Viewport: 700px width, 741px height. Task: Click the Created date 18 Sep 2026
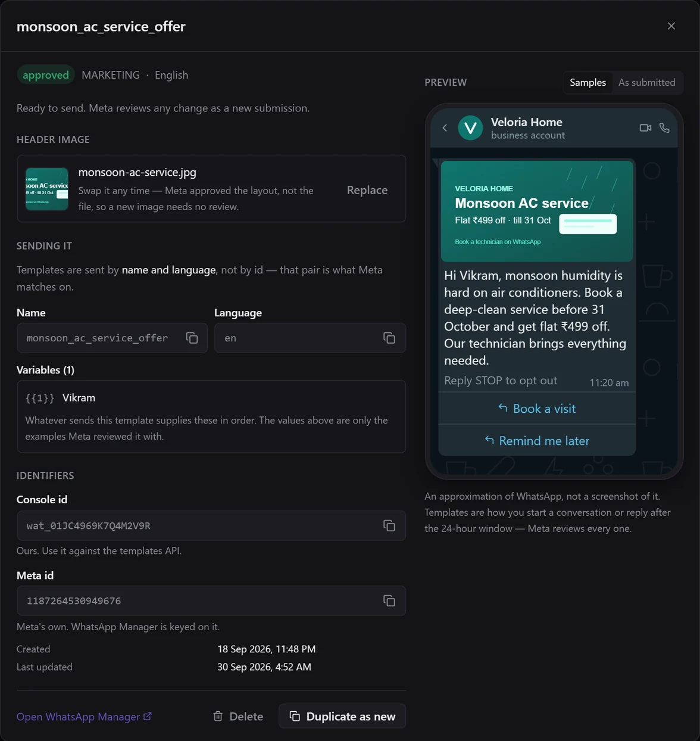267,649
